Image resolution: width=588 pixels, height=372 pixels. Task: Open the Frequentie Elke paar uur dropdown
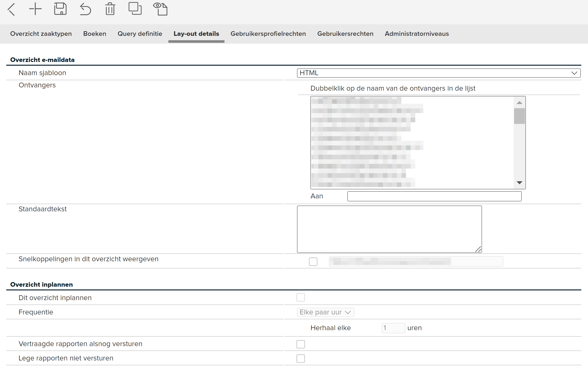[x=325, y=312]
